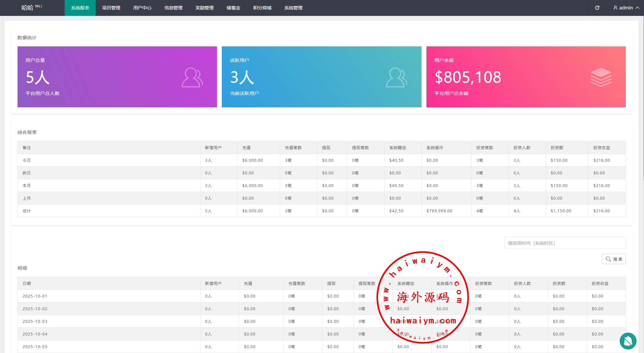This screenshot has height=353, width=644.
Task: Open the 储蓄金 menu
Action: point(233,8)
